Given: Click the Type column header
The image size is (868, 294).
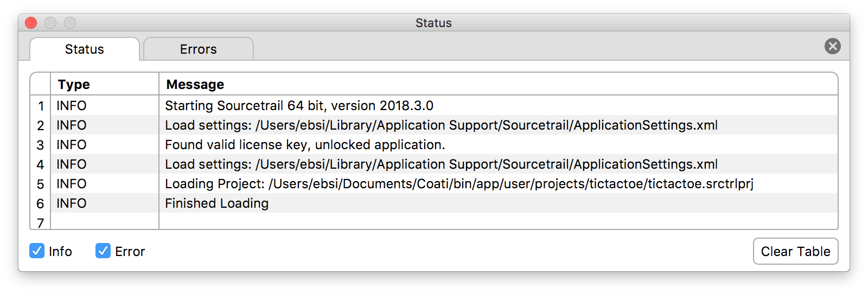Looking at the screenshot, I should tap(105, 84).
